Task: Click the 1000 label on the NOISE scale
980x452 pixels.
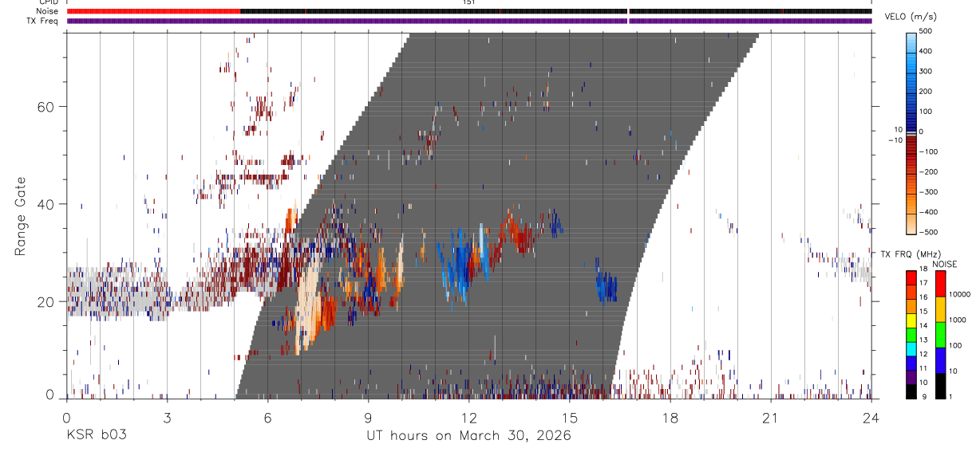Action: [x=958, y=320]
